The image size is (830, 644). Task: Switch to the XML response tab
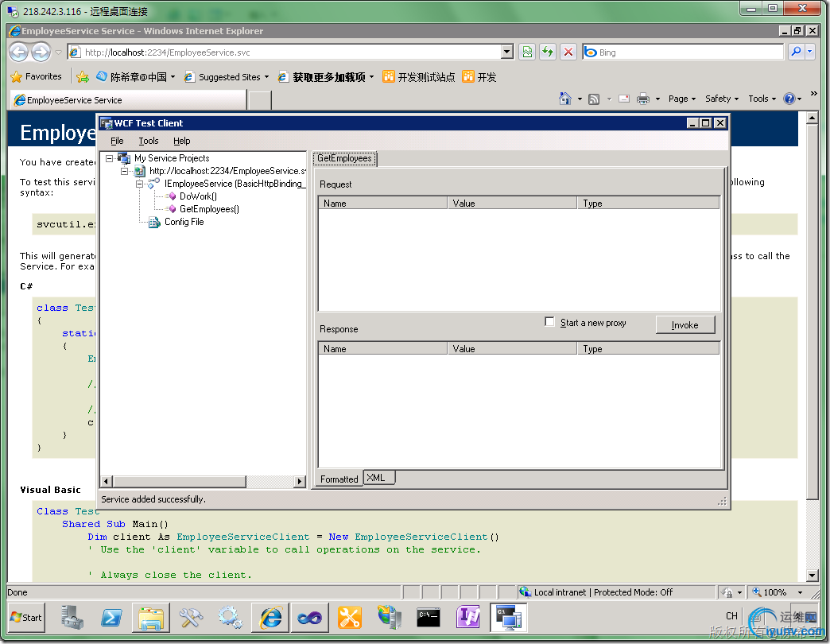[x=379, y=478]
